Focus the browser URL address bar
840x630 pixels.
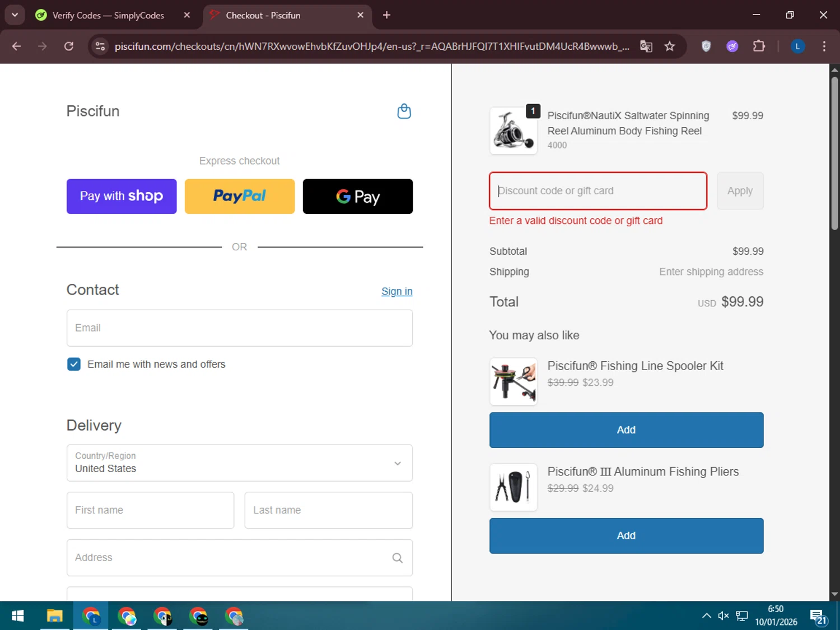[x=372, y=46]
